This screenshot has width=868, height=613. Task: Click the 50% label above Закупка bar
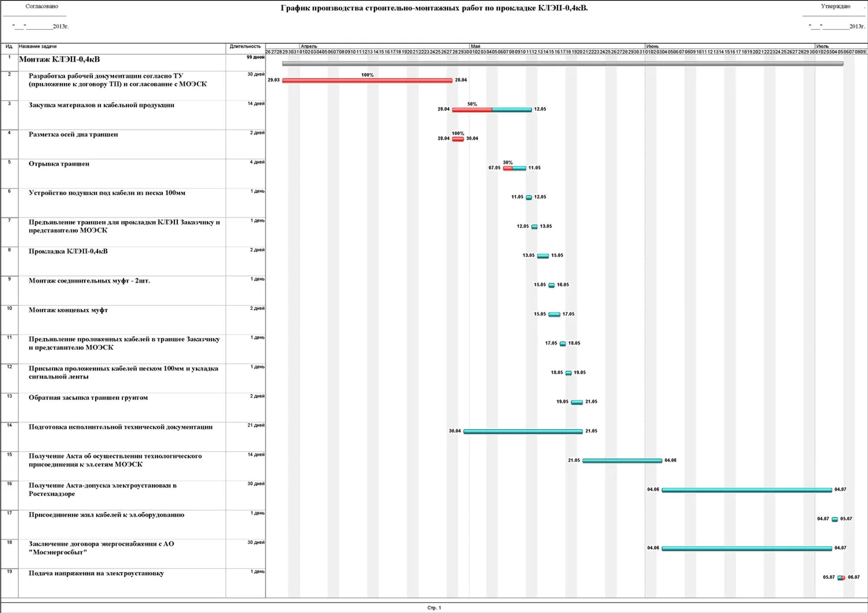pos(472,104)
